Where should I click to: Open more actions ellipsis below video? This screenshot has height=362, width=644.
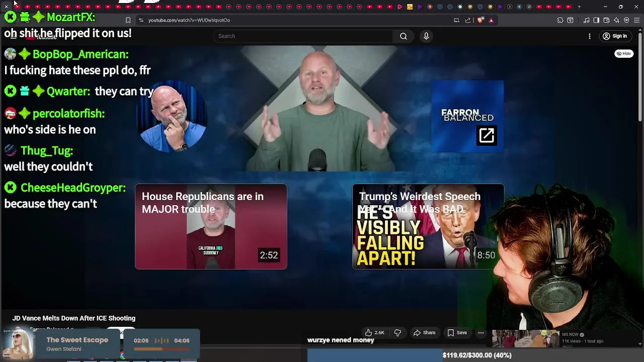[481, 332]
